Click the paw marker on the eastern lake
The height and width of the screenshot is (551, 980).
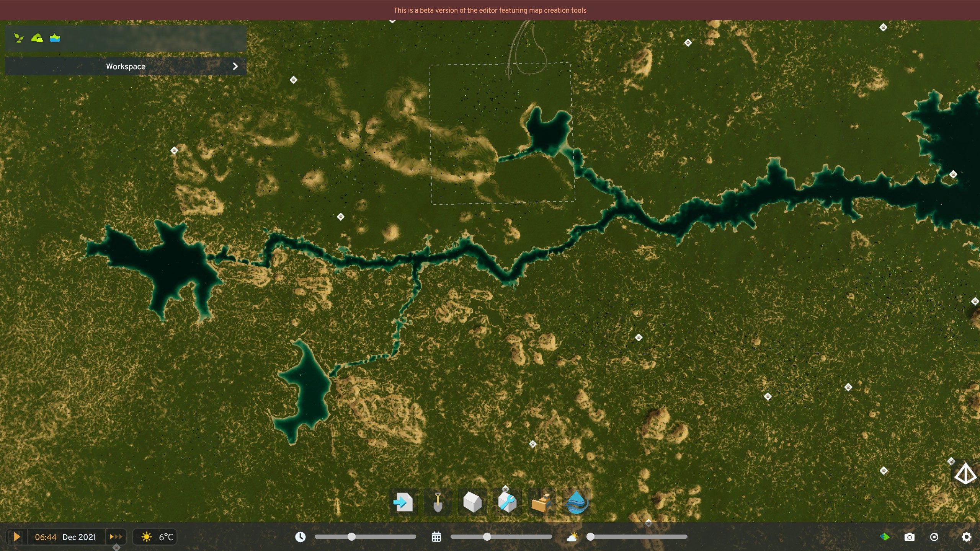[953, 174]
